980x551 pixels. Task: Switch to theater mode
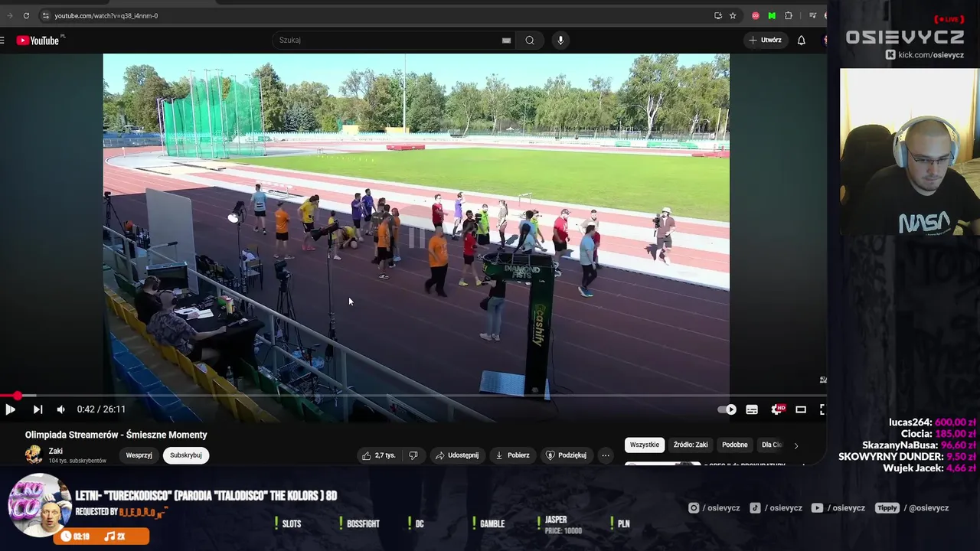[x=801, y=409]
